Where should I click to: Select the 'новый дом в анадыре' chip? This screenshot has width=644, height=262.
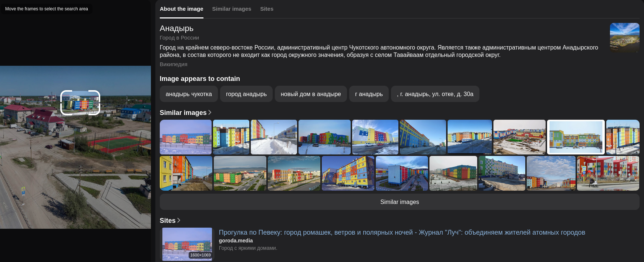pos(311,94)
